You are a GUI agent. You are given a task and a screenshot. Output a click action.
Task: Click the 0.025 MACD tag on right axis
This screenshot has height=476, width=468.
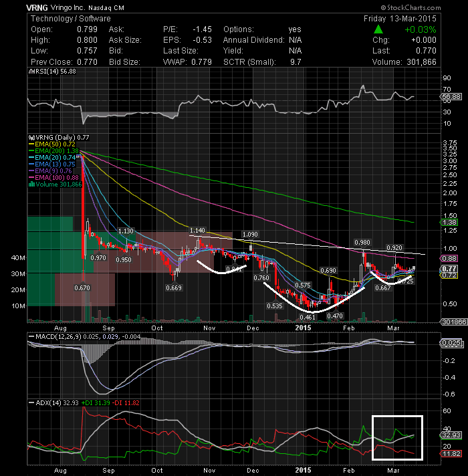tap(451, 343)
